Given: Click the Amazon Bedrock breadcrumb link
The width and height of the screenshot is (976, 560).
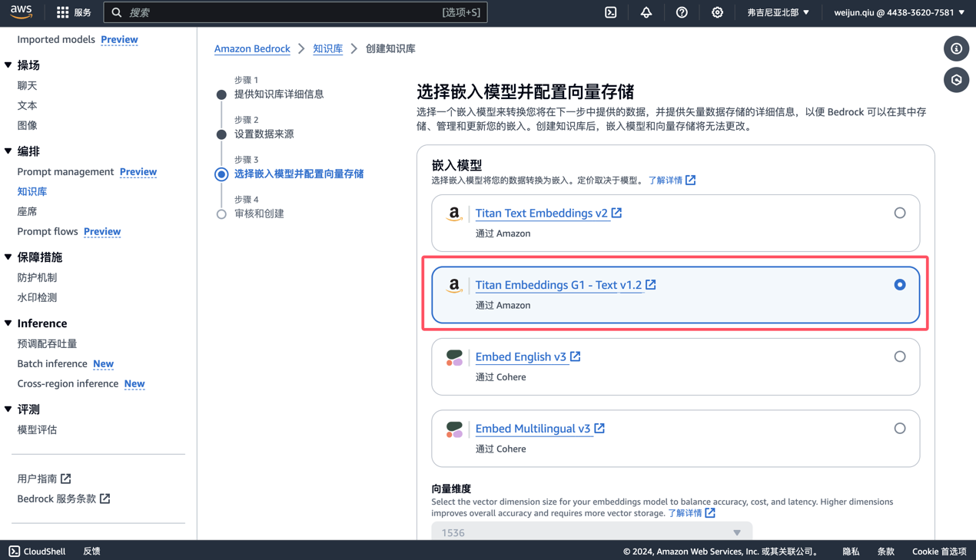Looking at the screenshot, I should coord(252,48).
